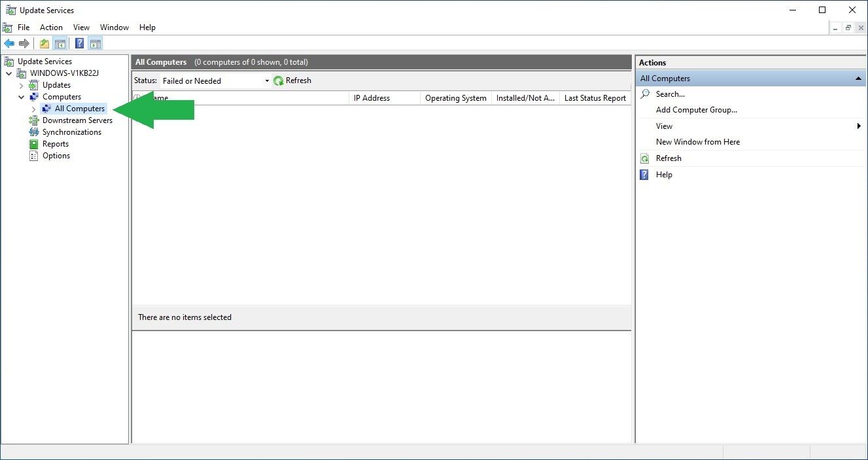Image resolution: width=868 pixels, height=460 pixels.
Task: Sort by IP Address column header
Action: coord(385,98)
